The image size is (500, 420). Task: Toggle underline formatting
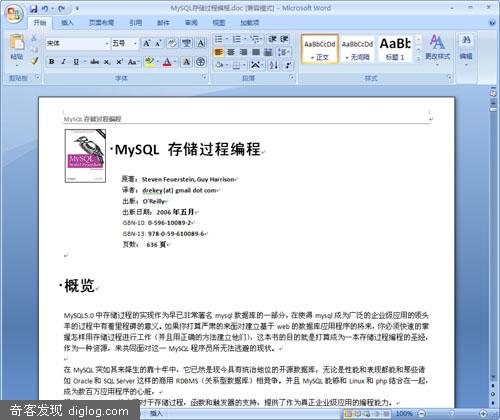(x=76, y=62)
